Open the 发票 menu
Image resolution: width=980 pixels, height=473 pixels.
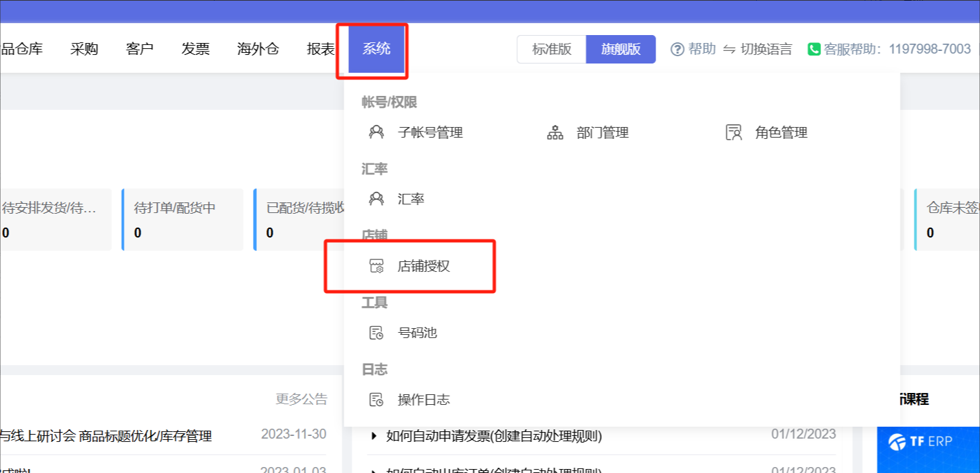[195, 48]
